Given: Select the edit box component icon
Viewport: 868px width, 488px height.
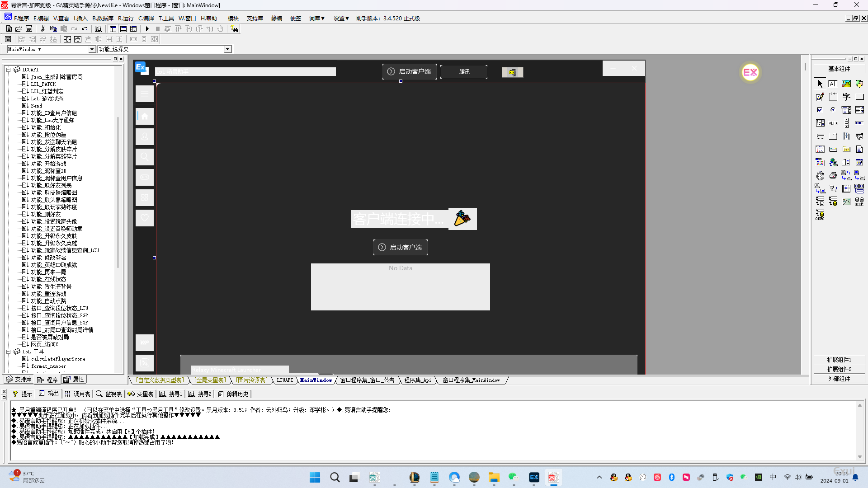Looking at the screenshot, I should click(x=833, y=84).
